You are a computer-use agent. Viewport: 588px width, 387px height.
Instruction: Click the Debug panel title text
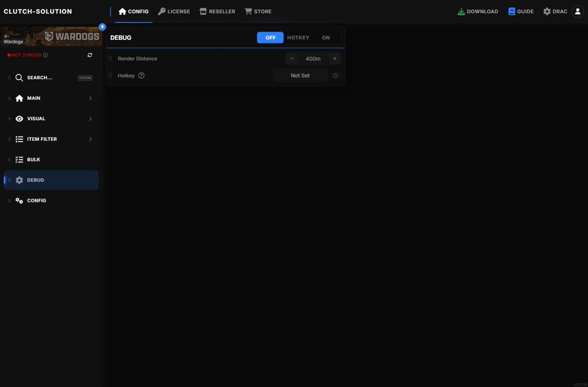tap(121, 38)
